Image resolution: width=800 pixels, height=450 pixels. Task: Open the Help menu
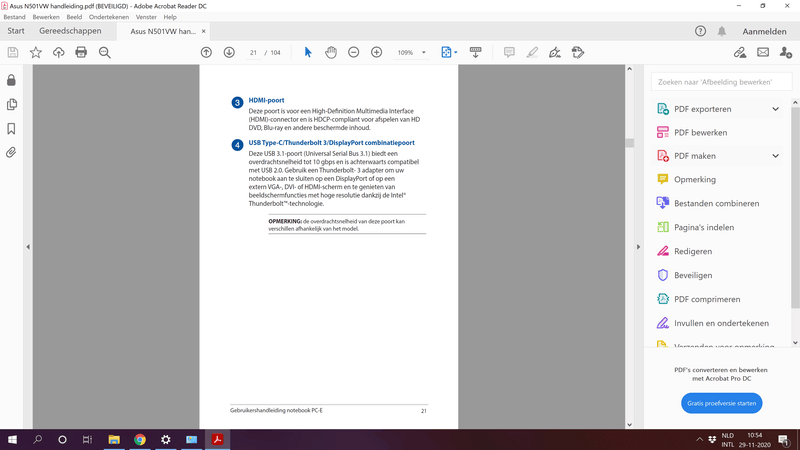170,17
